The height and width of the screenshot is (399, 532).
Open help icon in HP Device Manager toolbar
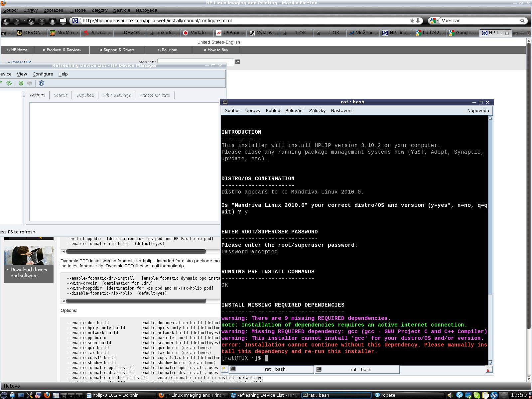click(42, 83)
